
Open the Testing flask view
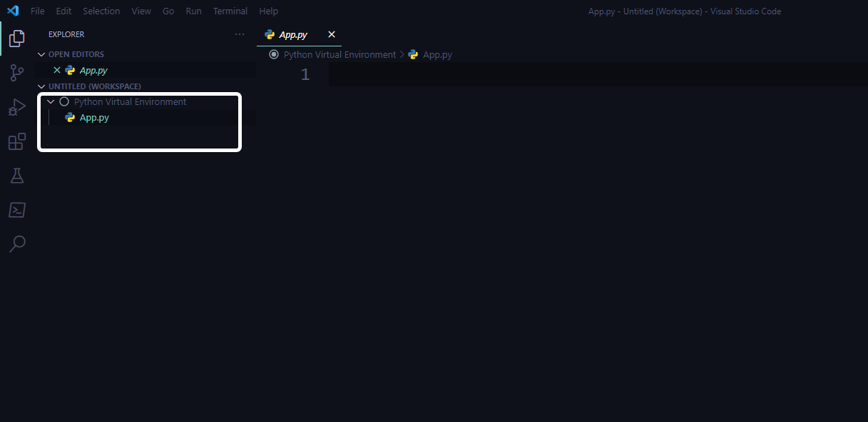17,176
